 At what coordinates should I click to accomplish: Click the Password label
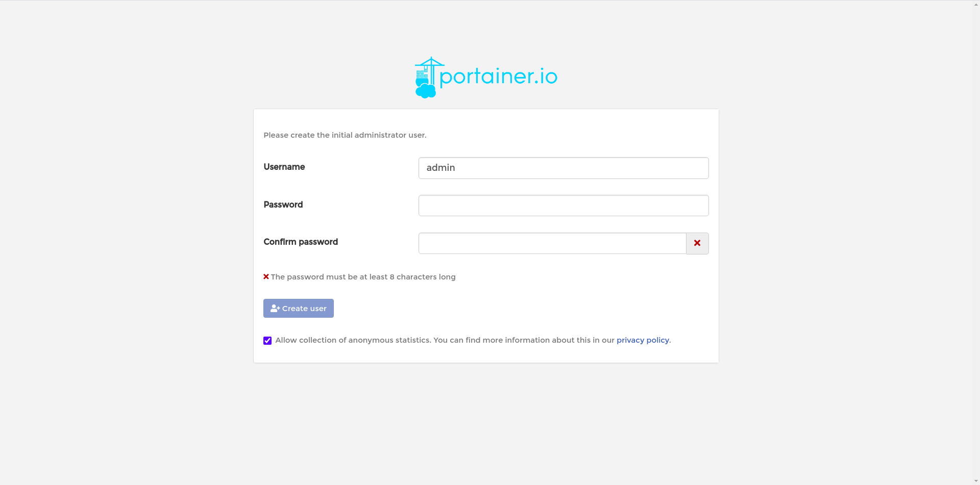(283, 205)
